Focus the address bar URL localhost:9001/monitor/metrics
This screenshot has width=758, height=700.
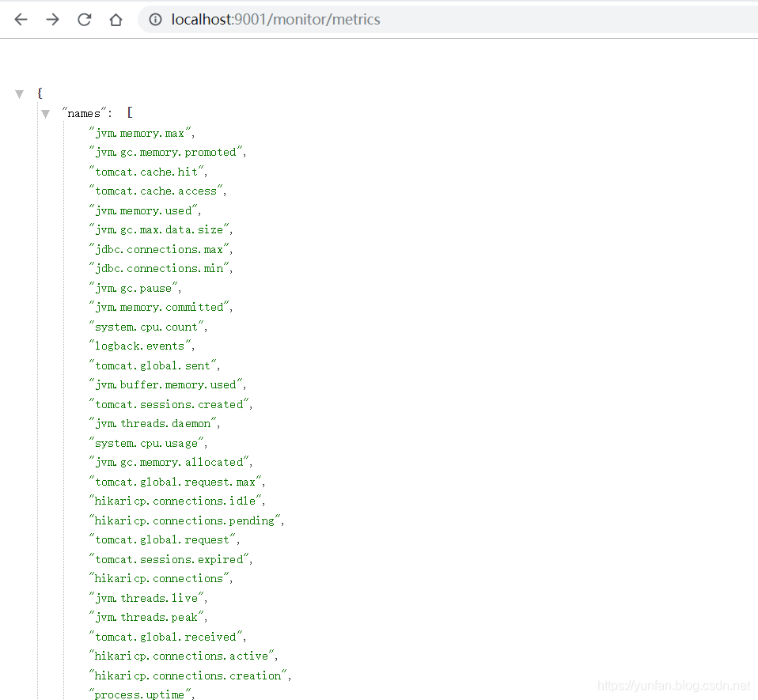tap(275, 19)
